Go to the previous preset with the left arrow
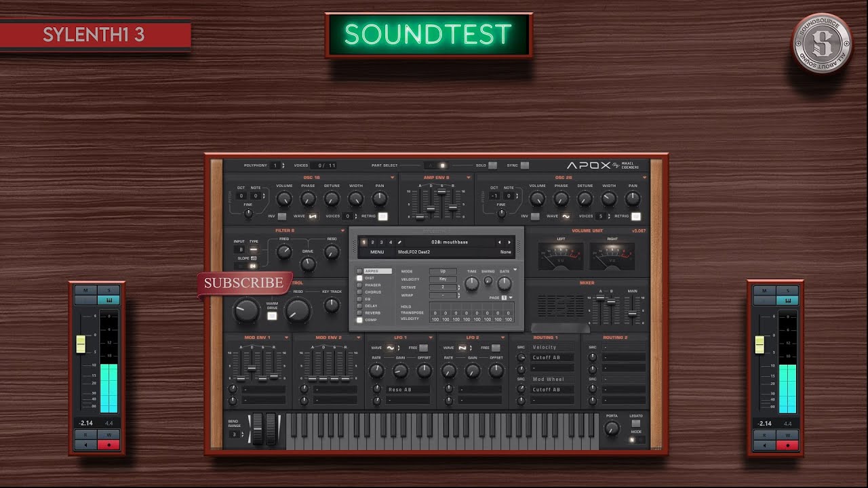 click(500, 242)
